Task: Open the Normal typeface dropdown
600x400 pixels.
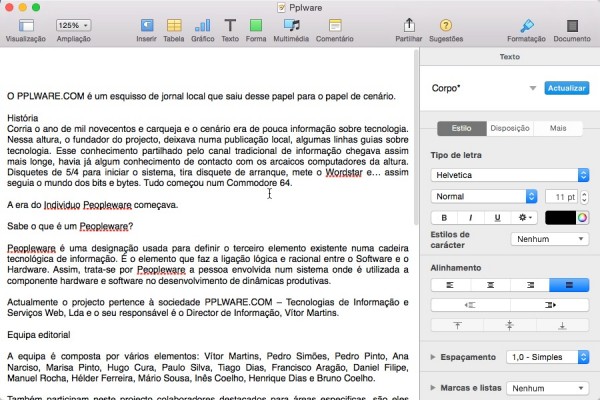Action: (x=484, y=196)
